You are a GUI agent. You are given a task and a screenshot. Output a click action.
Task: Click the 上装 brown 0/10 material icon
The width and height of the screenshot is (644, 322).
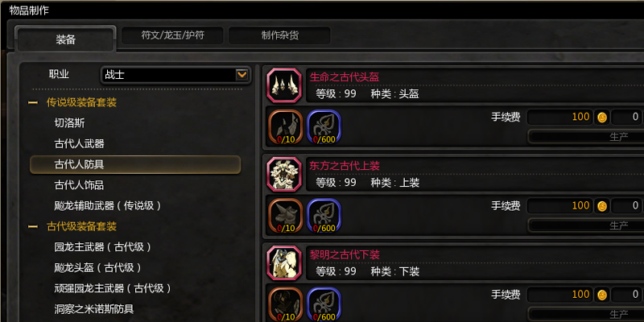pos(286,216)
